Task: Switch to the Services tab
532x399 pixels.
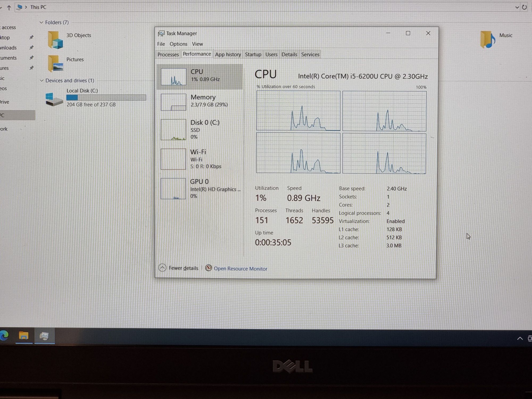Action: [x=310, y=55]
